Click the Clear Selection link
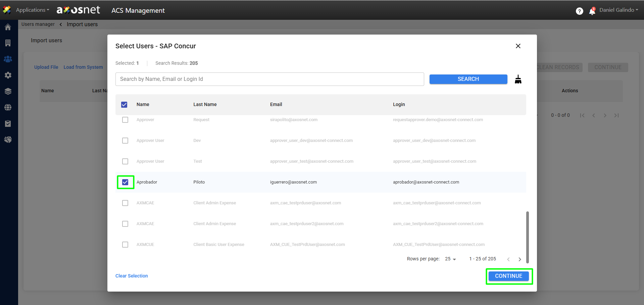 coord(132,276)
